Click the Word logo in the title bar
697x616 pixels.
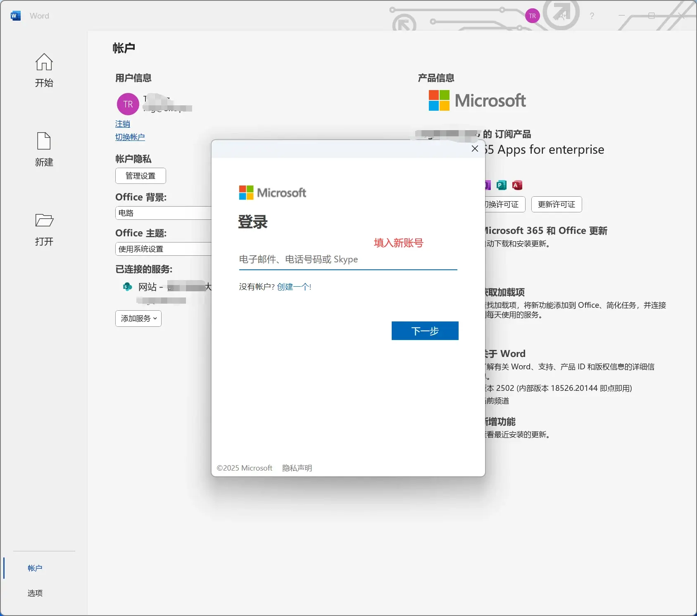(16, 16)
